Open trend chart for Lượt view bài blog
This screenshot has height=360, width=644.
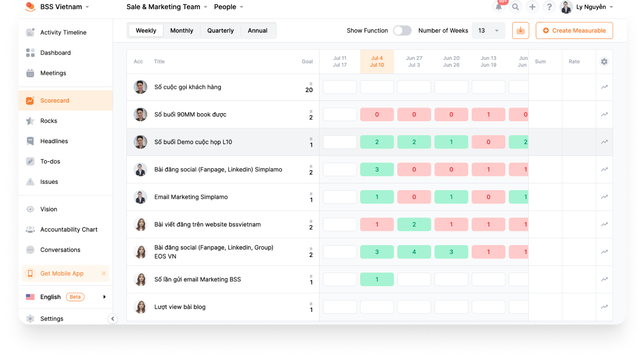604,307
